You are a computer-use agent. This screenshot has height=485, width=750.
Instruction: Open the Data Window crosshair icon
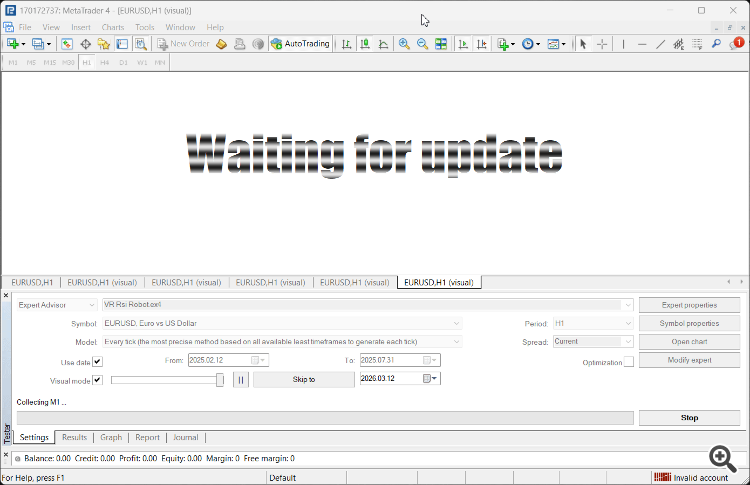tap(86, 44)
